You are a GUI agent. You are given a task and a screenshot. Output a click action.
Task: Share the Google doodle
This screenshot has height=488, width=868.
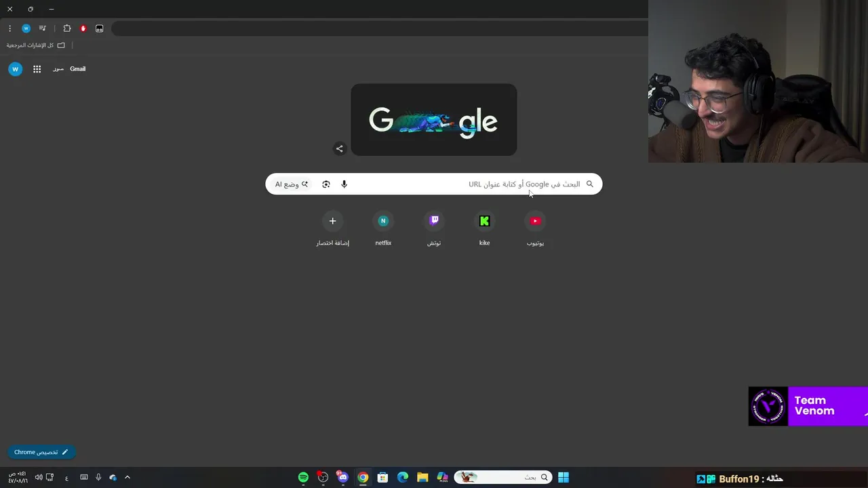click(x=340, y=148)
